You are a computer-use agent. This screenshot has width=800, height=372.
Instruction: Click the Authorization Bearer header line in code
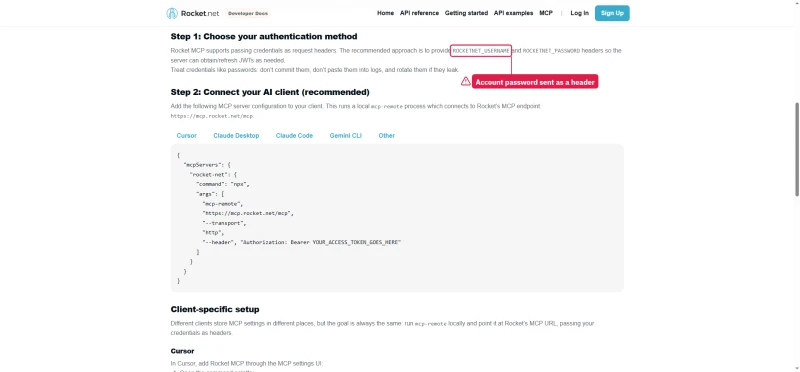tap(302, 242)
